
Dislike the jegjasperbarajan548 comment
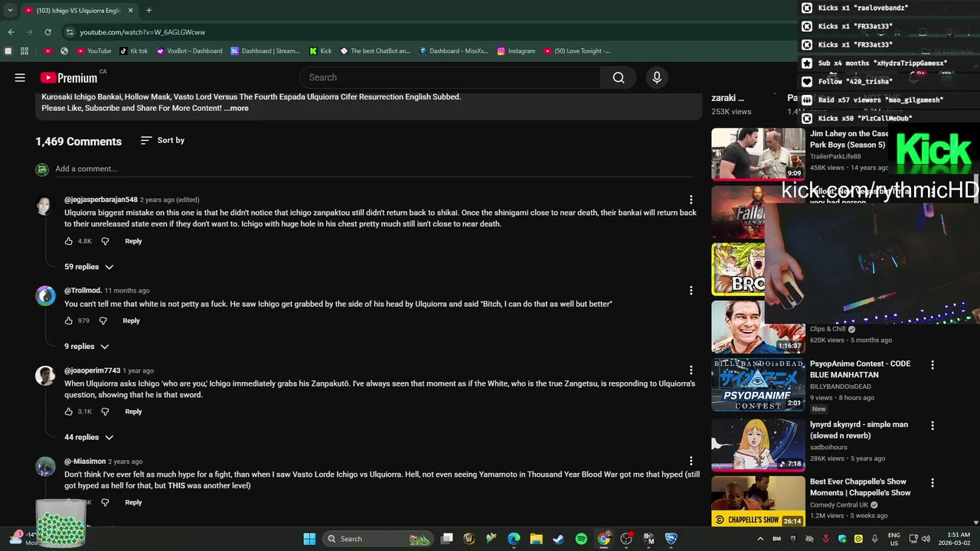pos(106,241)
